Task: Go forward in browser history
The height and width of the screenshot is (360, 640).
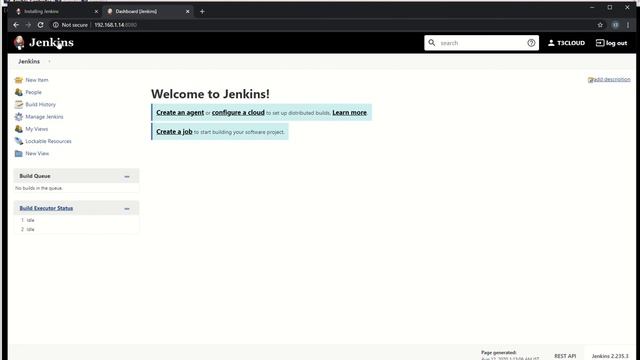Action: point(28,25)
